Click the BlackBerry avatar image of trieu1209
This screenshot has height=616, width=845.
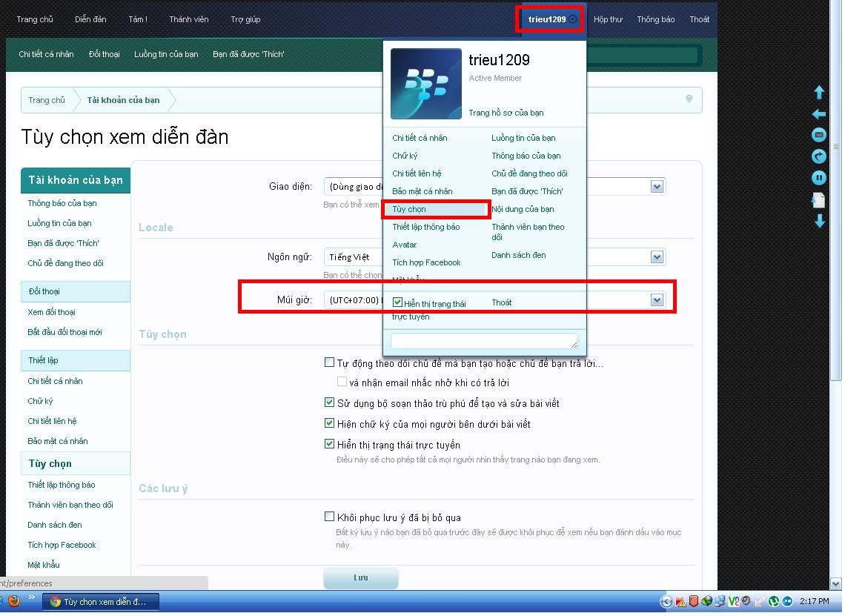(x=426, y=84)
